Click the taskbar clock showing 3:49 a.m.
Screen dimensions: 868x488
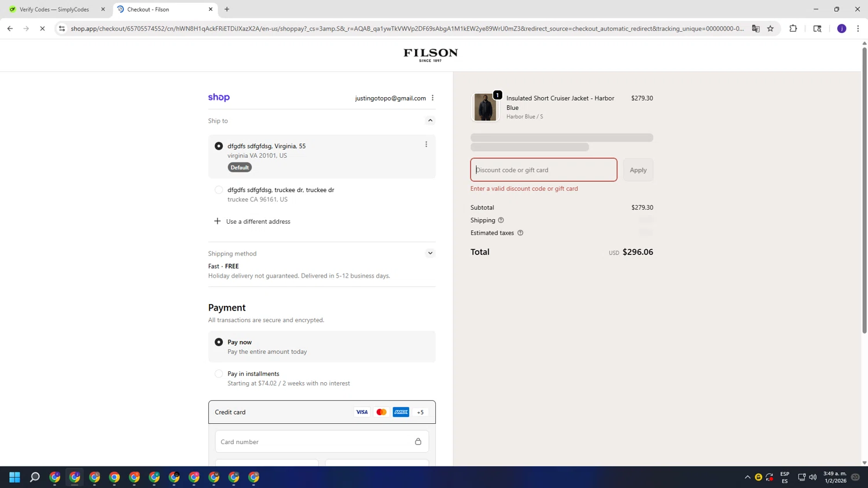tap(835, 477)
